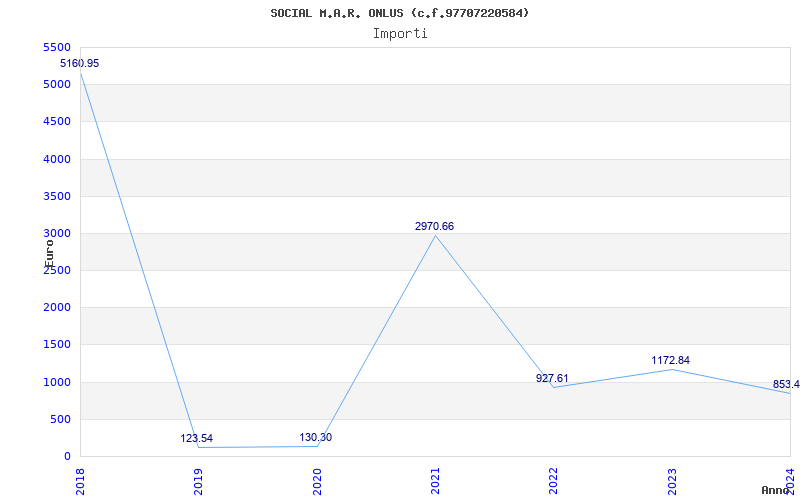The height and width of the screenshot is (500, 800).
Task: Click the 5500 y-axis tick label
Action: [58, 47]
